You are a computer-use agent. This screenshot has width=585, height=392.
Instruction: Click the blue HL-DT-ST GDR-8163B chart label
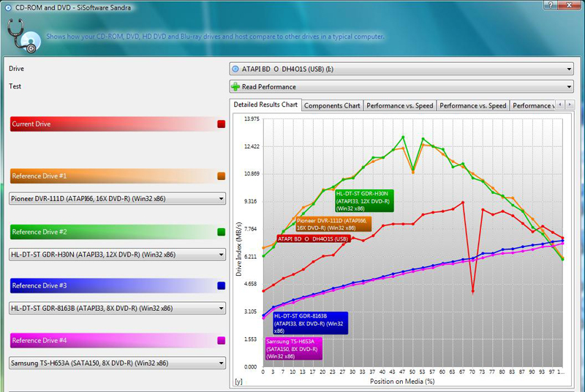pos(310,323)
